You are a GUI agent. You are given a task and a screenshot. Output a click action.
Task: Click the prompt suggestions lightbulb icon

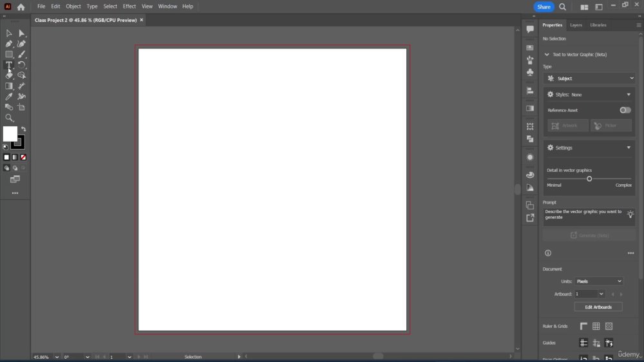tap(630, 214)
